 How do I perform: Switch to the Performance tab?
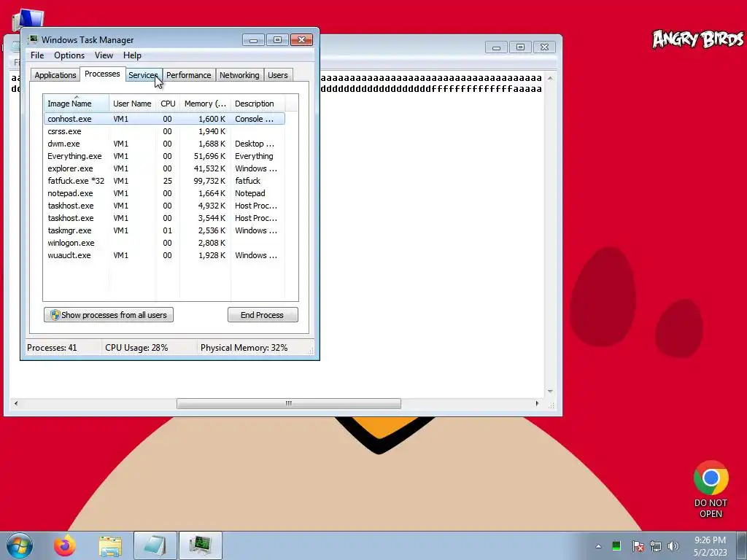click(189, 75)
